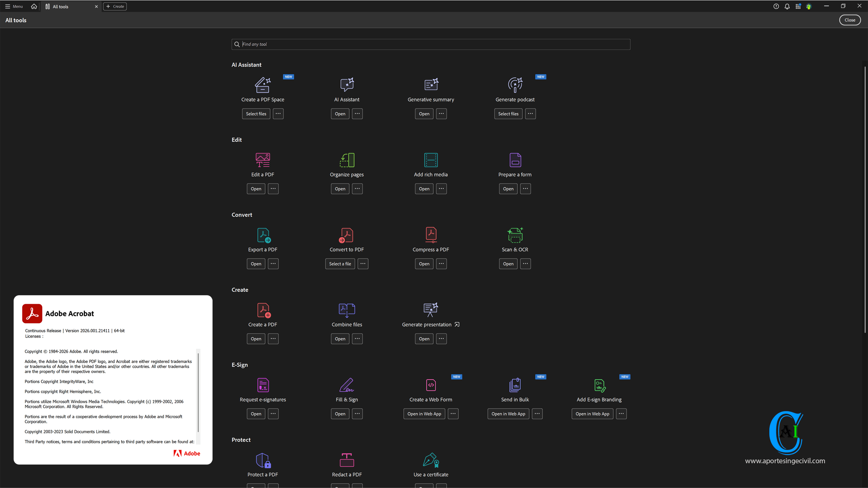Open the Help question mark icon
Image resolution: width=868 pixels, height=488 pixels.
(776, 6)
